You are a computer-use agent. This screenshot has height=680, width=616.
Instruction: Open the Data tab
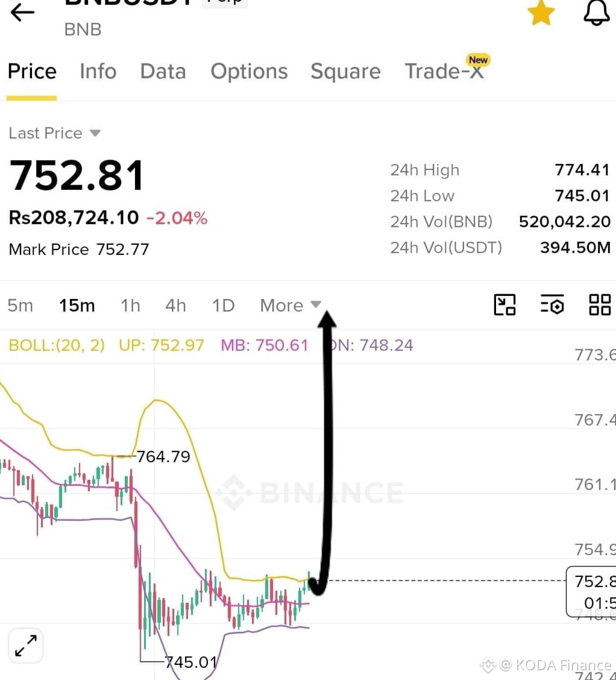point(163,72)
